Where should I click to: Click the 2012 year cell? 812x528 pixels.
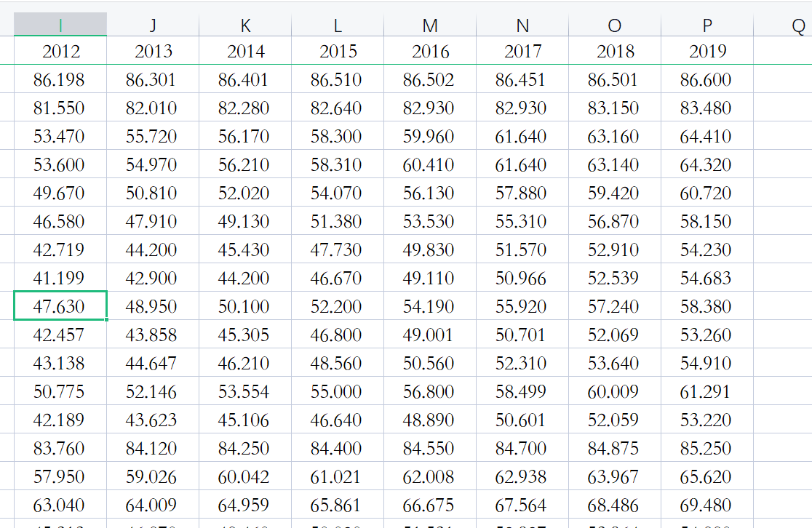60,51
